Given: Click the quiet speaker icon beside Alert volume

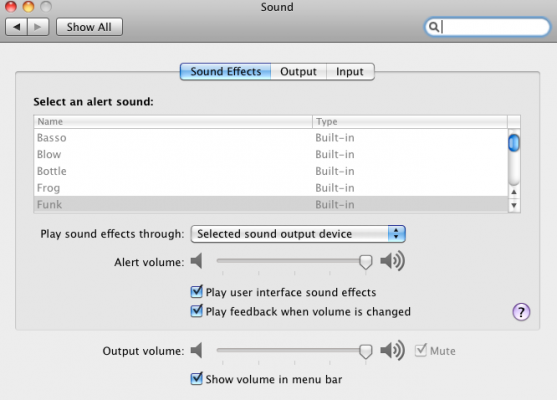Looking at the screenshot, I should click(196, 261).
